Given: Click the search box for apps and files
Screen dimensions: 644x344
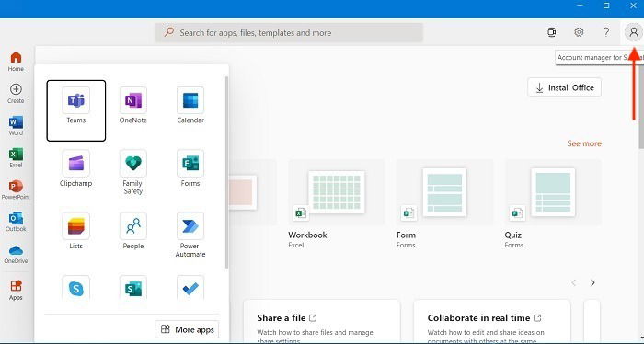Looking at the screenshot, I should [289, 32].
